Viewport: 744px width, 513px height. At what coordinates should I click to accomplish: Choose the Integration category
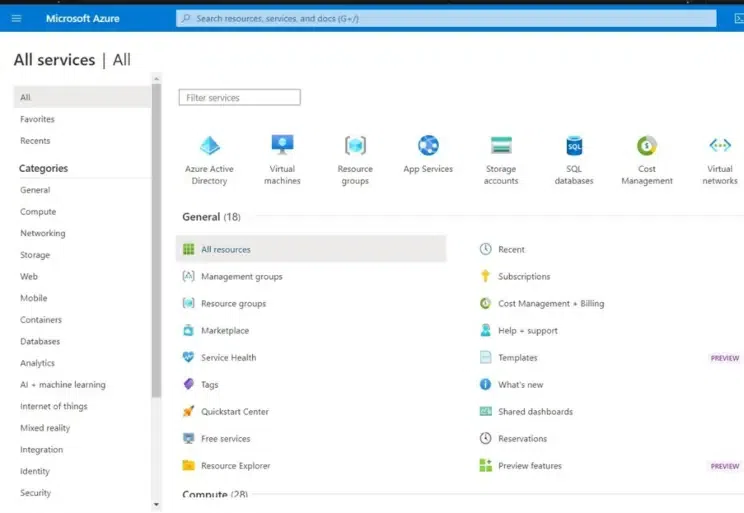[41, 449]
